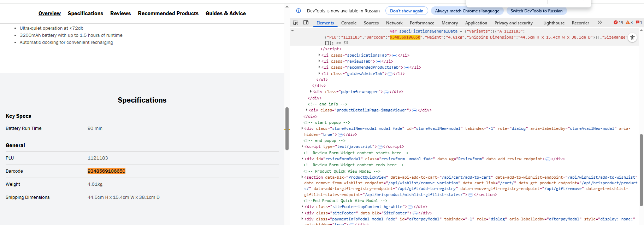
Task: Expand the li reviewsTab node
Action: (319, 61)
